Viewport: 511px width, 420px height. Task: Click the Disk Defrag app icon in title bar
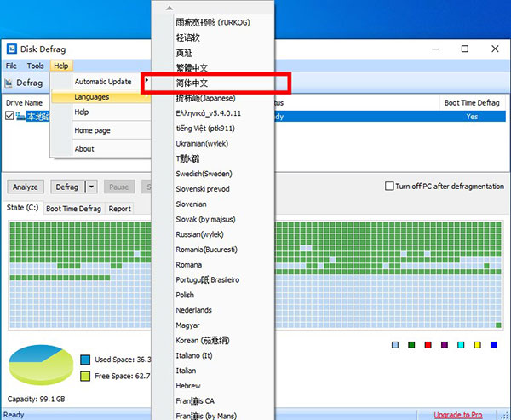click(x=11, y=49)
